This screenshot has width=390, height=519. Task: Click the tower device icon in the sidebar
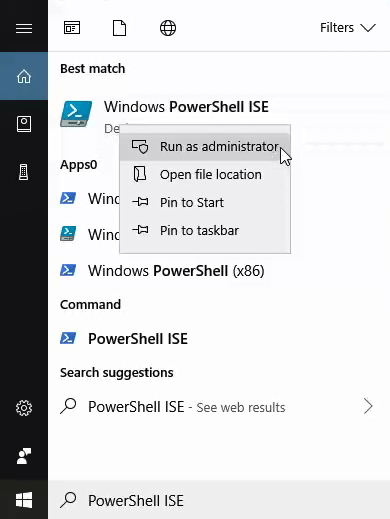click(24, 172)
